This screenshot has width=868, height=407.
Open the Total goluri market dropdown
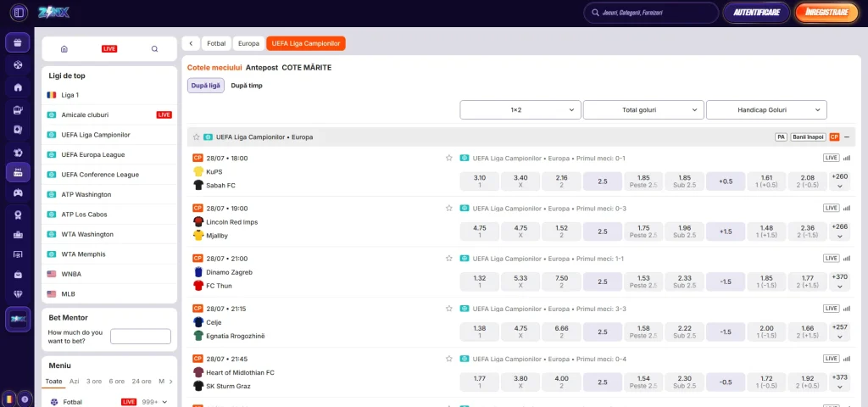click(643, 109)
